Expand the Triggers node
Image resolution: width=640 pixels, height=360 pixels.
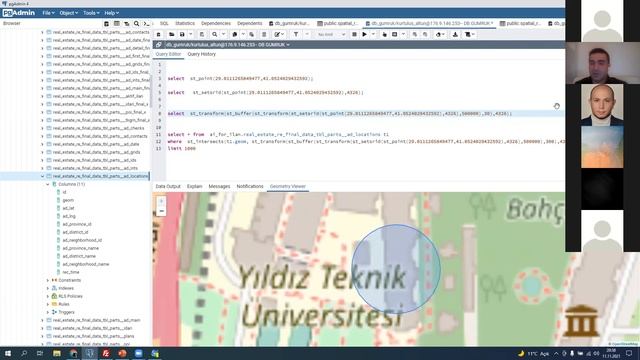(x=48, y=312)
